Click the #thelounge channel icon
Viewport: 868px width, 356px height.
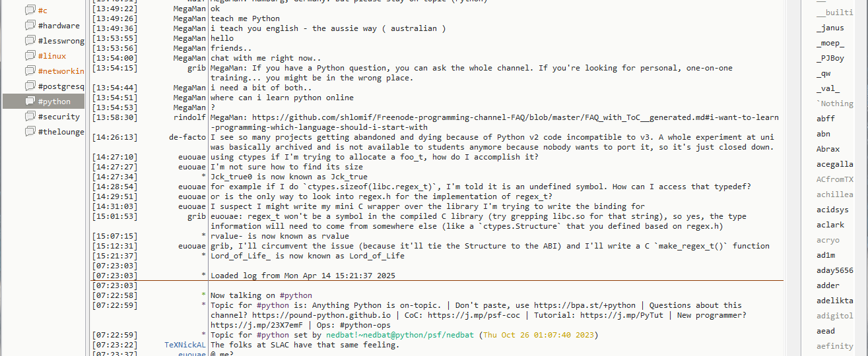pos(30,132)
